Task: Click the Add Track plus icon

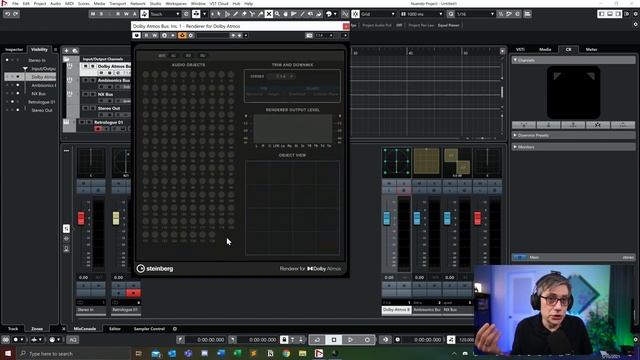Action: (66, 51)
